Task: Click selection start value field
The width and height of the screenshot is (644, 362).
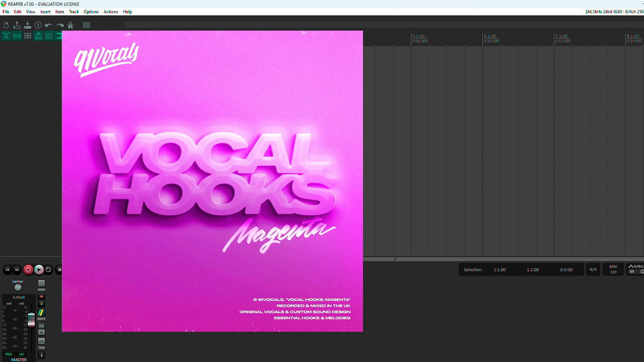Action: tap(500, 270)
